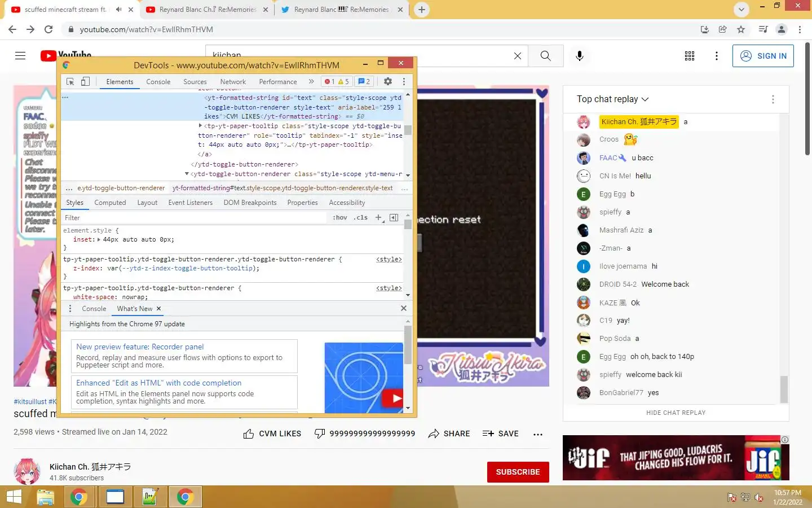This screenshot has height=508, width=812.
Task: Open File Explorer from the taskbar
Action: [x=45, y=497]
